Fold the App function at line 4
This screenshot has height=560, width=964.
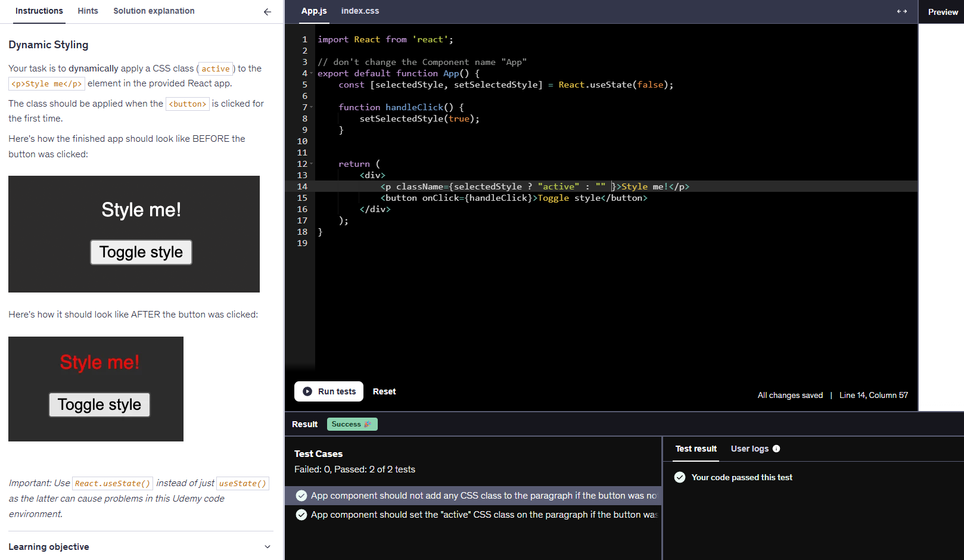tap(312, 74)
